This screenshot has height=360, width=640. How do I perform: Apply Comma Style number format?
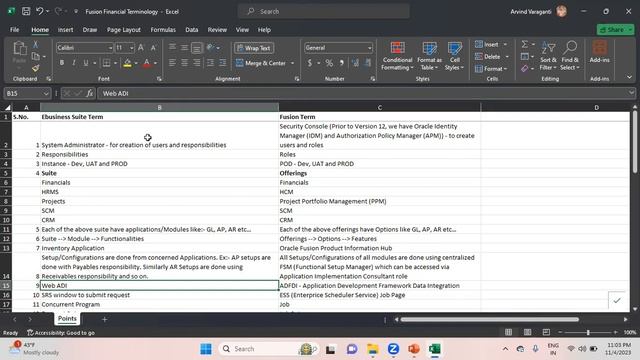341,63
